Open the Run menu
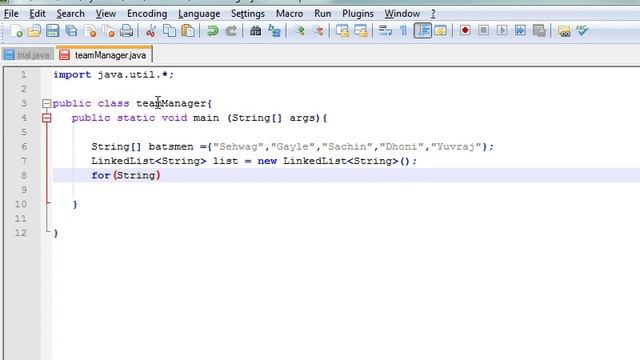640x360 pixels. pos(322,14)
